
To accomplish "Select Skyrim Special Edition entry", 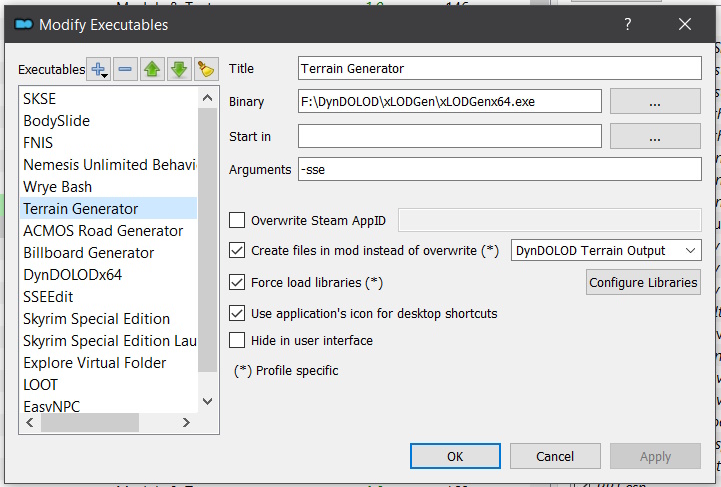I will 109,319.
